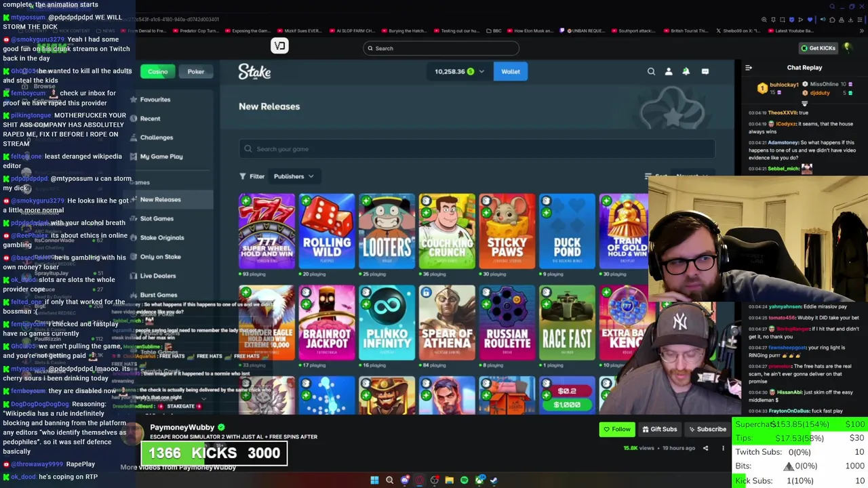Focus the Kick top Search field
The width and height of the screenshot is (868, 488).
441,48
